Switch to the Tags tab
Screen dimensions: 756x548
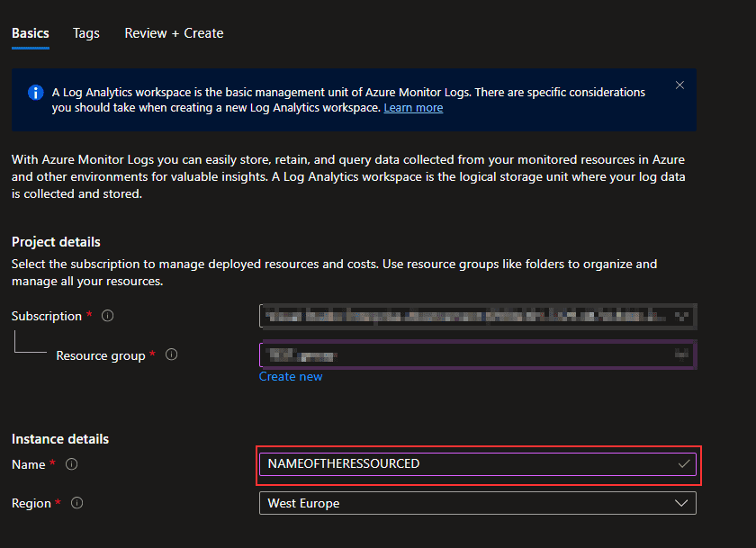pos(85,32)
